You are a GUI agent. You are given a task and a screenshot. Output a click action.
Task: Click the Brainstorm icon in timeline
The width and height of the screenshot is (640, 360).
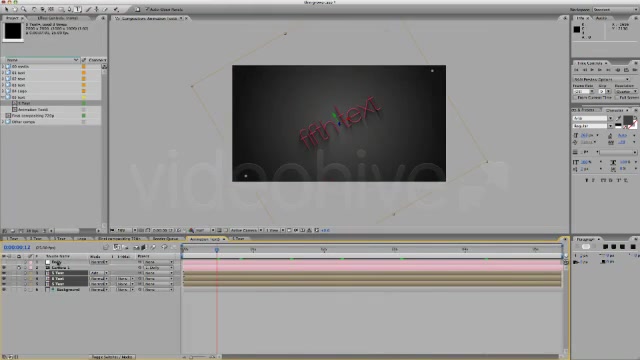(x=164, y=247)
